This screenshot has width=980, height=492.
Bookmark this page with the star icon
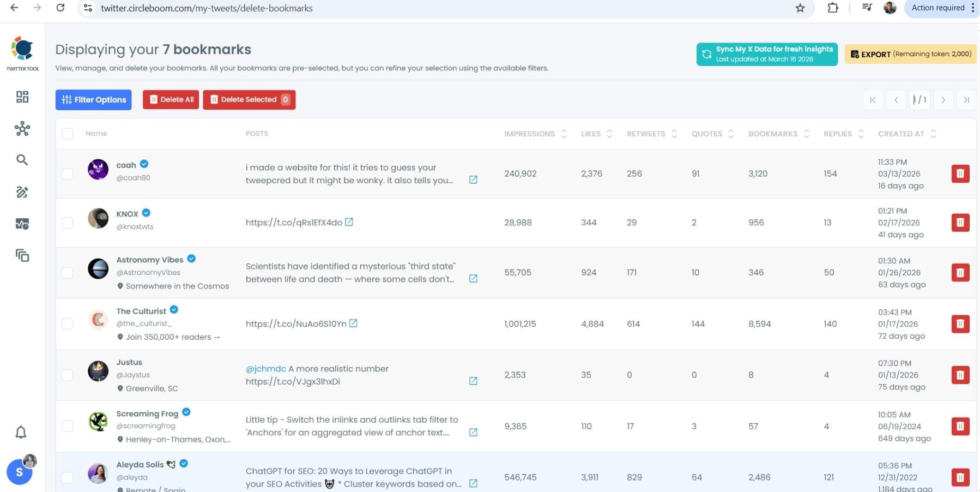(800, 8)
